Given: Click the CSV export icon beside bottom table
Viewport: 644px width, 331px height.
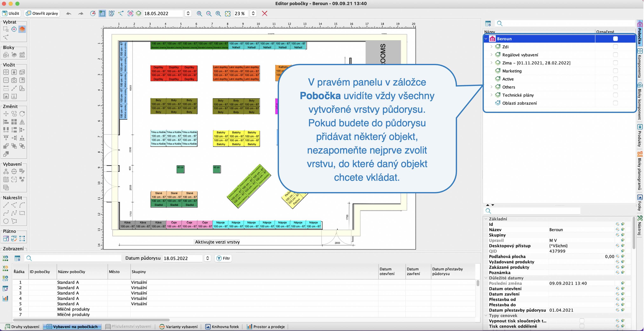Looking at the screenshot, I should pos(5,278).
